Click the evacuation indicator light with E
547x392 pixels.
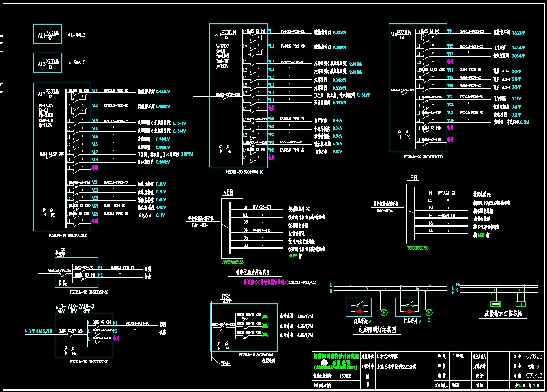(x=520, y=303)
